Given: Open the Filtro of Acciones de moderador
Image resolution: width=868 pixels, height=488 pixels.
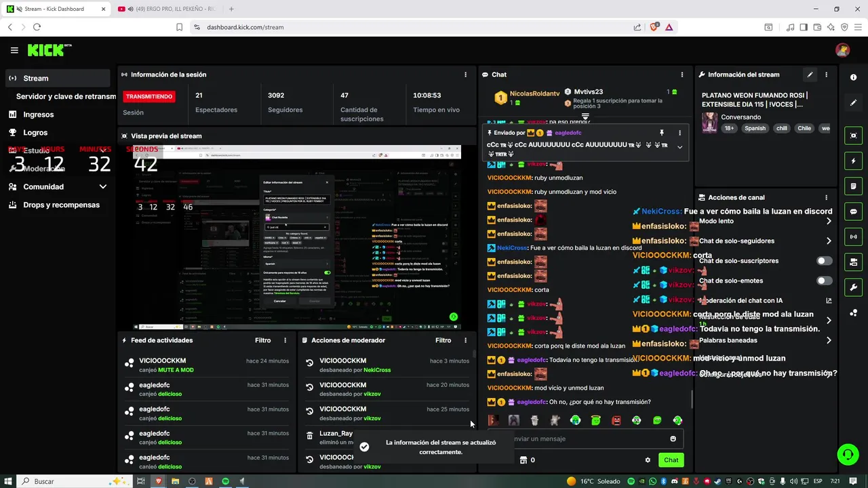Looking at the screenshot, I should pyautogui.click(x=443, y=340).
